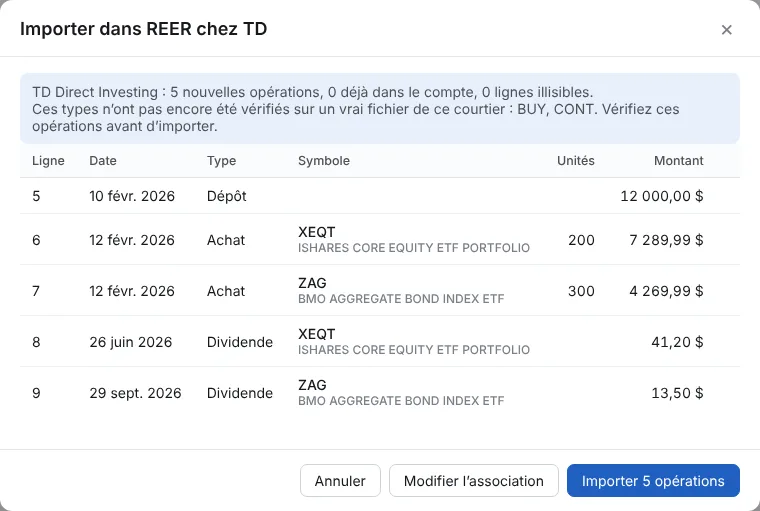The width and height of the screenshot is (760, 511).
Task: Click the amount 7 289,99 $
Action: click(x=666, y=240)
